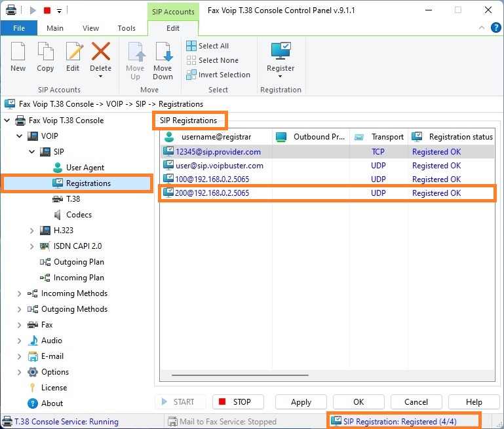Click the OK button
Screen dimensions: 504x429
click(359, 402)
